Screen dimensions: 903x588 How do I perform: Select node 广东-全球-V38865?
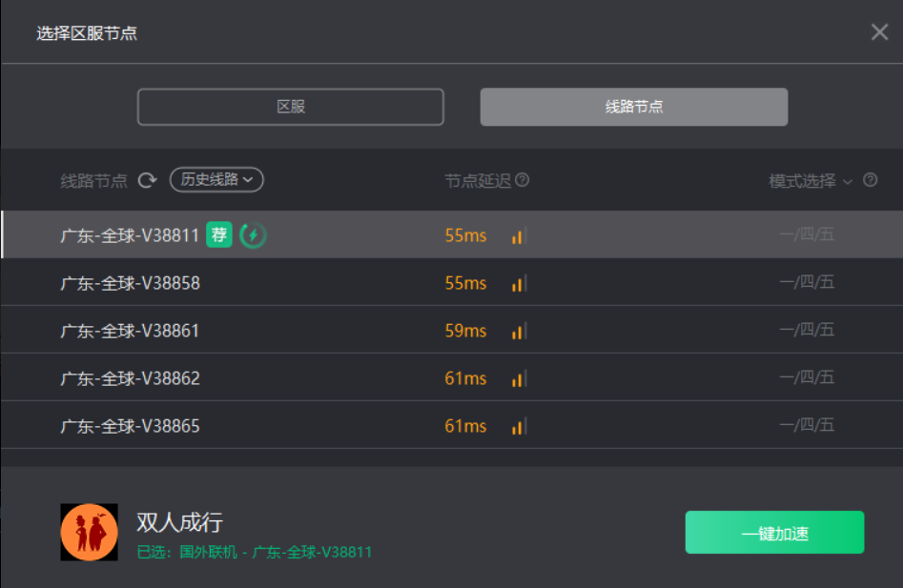(452, 426)
